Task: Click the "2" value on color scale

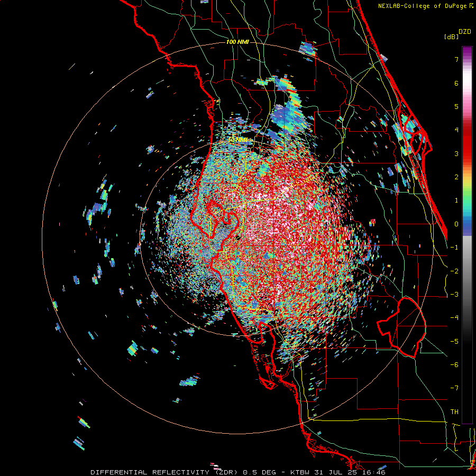Action: 456,177
